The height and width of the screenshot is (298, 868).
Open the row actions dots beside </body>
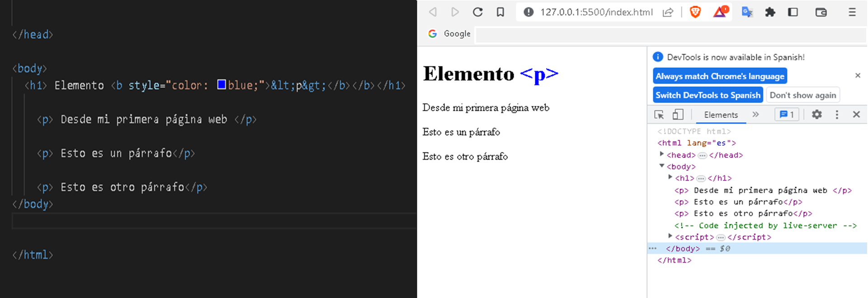[653, 248]
